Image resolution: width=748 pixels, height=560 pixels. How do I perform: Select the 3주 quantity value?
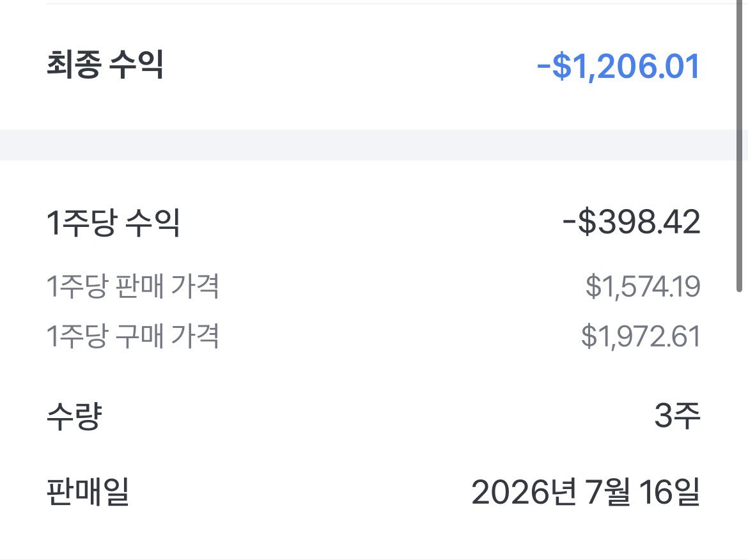[678, 416]
